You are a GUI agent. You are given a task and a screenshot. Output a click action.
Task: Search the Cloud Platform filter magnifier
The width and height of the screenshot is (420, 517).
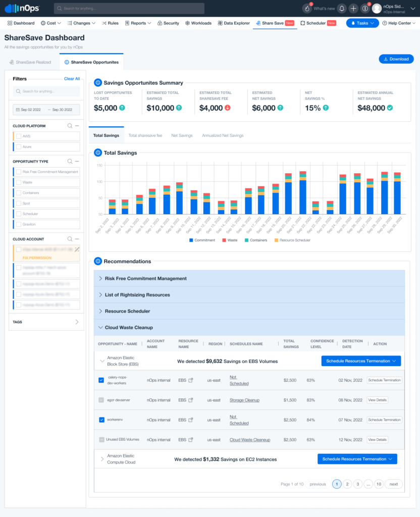pos(70,126)
